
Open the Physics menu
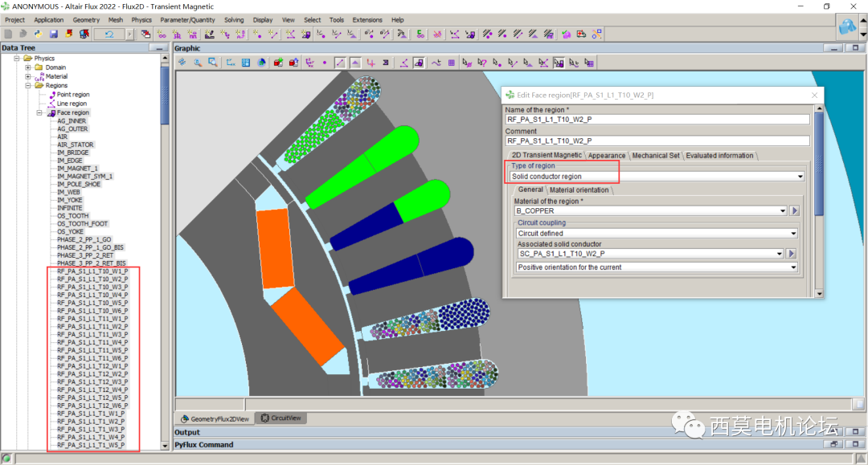click(141, 20)
